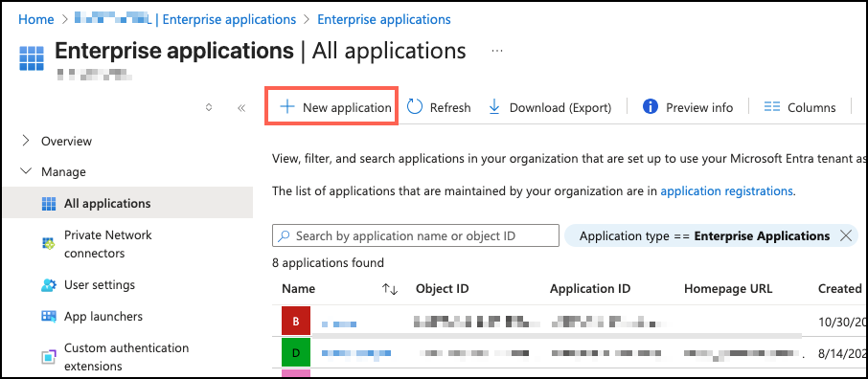The image size is (868, 379).
Task: Click the Download export arrow icon
Action: (494, 107)
